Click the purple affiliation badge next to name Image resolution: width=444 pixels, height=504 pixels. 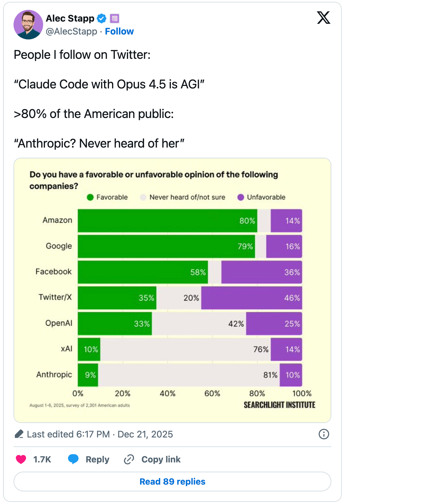pos(115,18)
